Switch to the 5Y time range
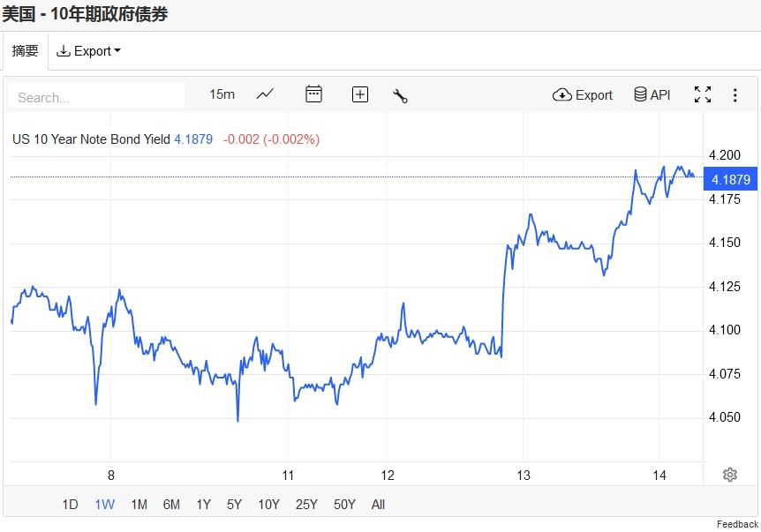 point(234,505)
